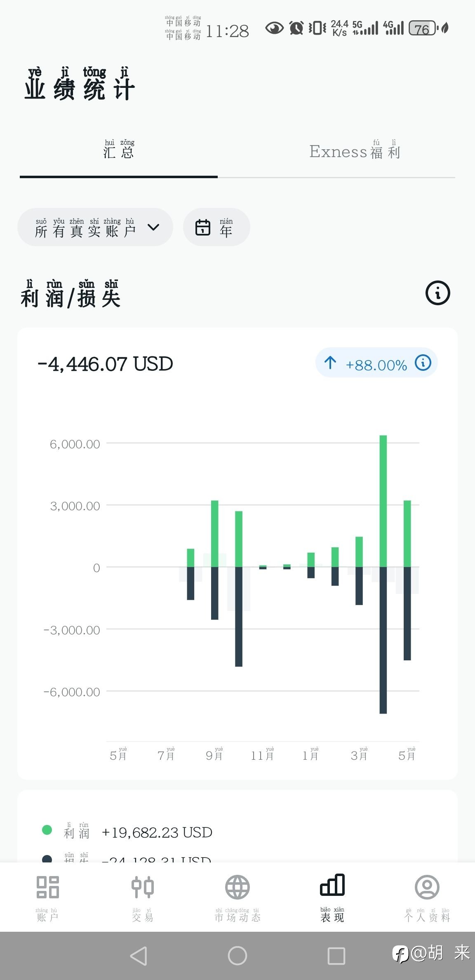This screenshot has height=980, width=475.
Task: Open the Profile (个人资料) person icon
Action: (427, 888)
